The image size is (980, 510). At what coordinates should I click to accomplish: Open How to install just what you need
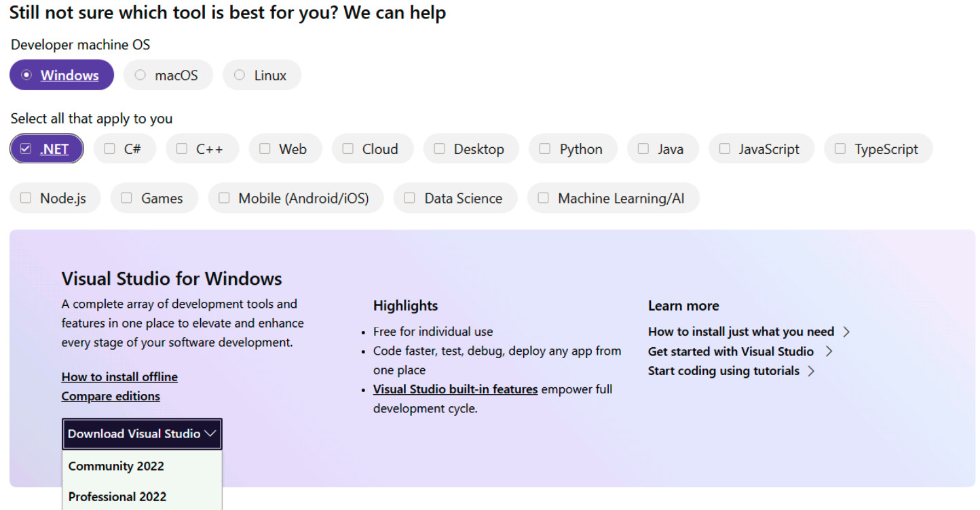pos(741,332)
